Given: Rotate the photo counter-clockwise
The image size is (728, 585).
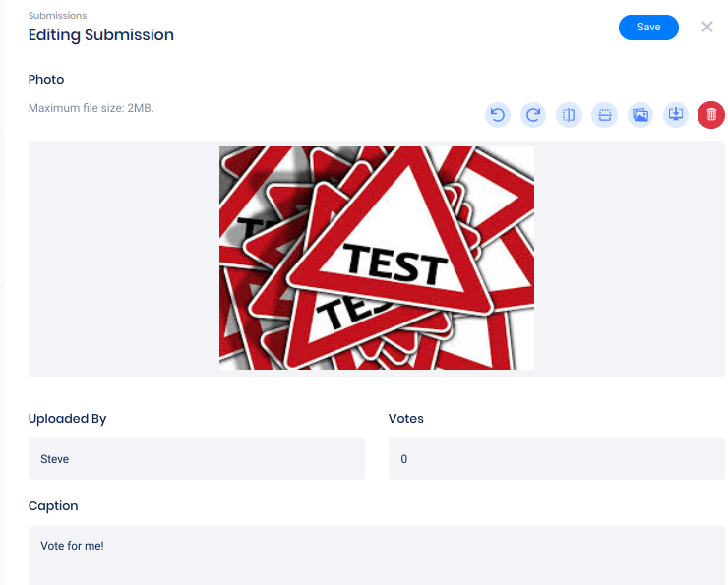Looking at the screenshot, I should [x=498, y=115].
